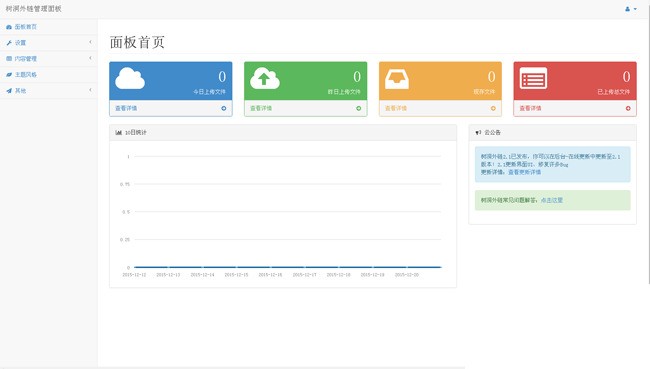Click the wrench icon for 设置
This screenshot has height=369, width=650.
(x=9, y=43)
